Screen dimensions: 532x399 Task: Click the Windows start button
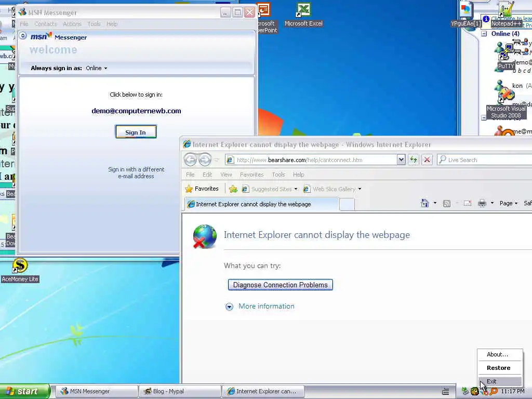pos(25,391)
